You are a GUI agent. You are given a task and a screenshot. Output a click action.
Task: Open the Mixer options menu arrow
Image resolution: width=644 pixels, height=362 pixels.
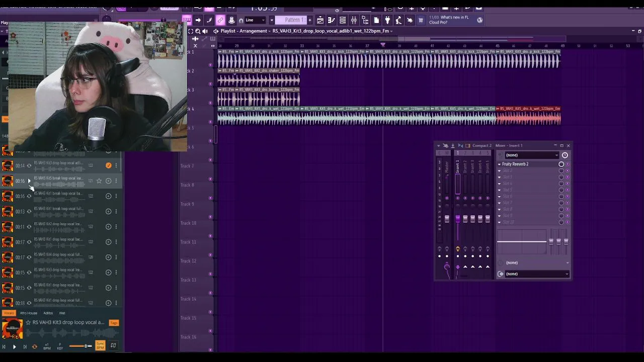pos(438,146)
